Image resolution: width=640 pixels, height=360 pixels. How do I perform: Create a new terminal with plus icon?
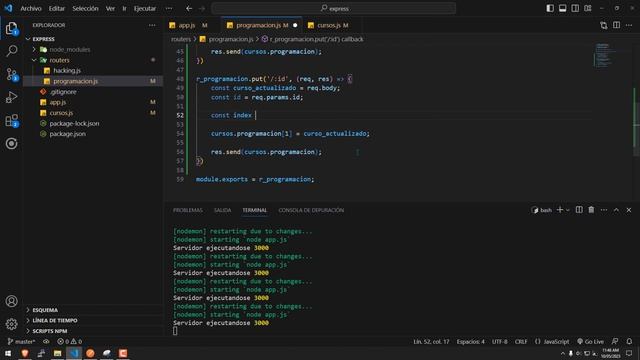click(560, 210)
